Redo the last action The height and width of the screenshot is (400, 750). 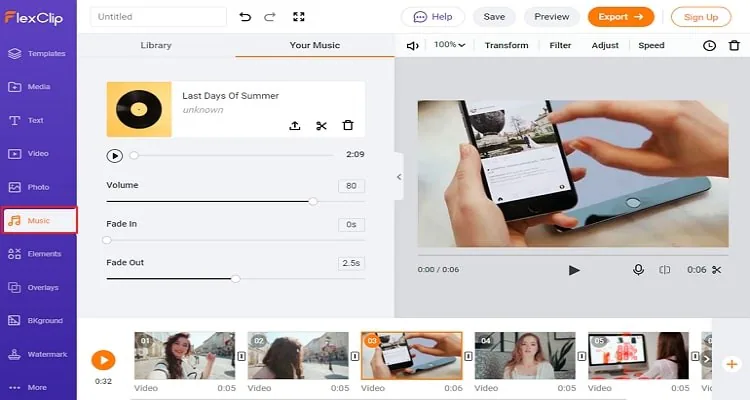click(270, 17)
